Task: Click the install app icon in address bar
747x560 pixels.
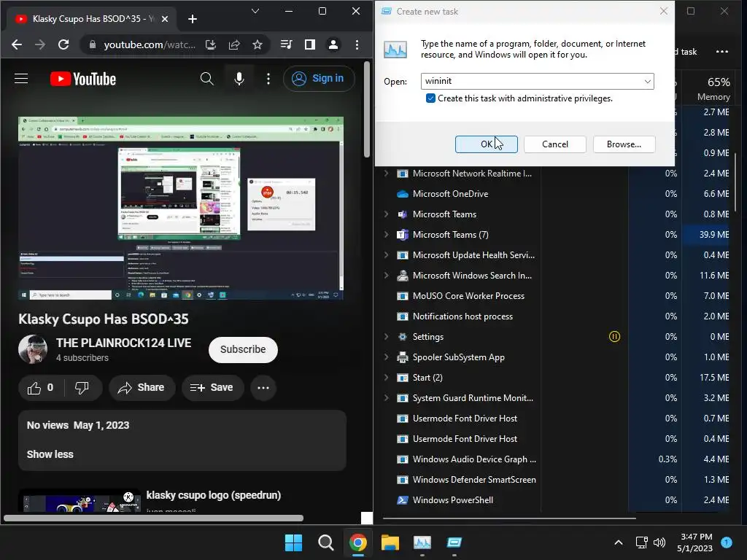Action: click(x=211, y=44)
